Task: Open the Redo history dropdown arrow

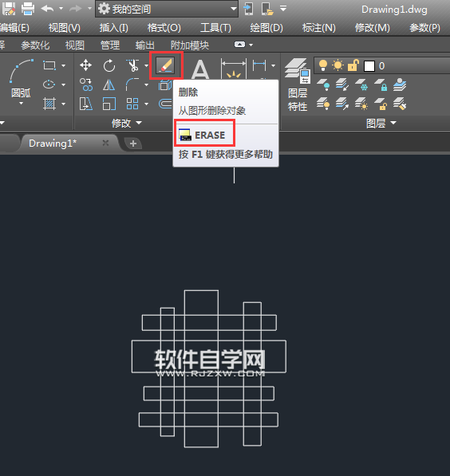Action: (x=89, y=9)
